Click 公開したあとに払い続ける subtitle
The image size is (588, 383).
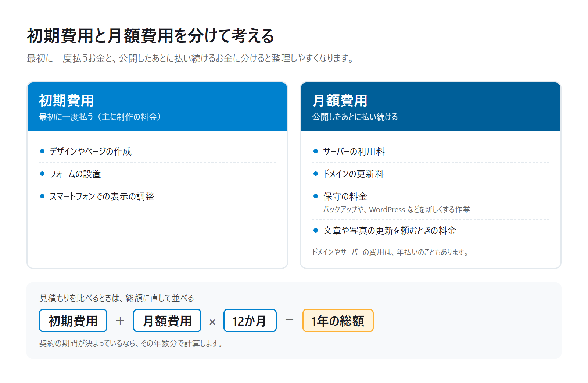355,117
